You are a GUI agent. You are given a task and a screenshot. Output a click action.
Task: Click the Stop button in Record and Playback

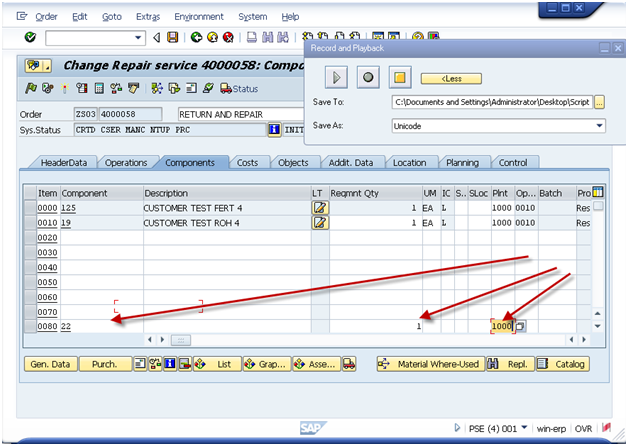pos(400,77)
